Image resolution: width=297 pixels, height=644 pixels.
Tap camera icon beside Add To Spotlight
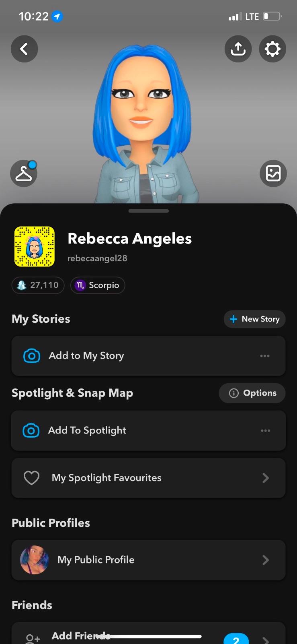(31, 431)
